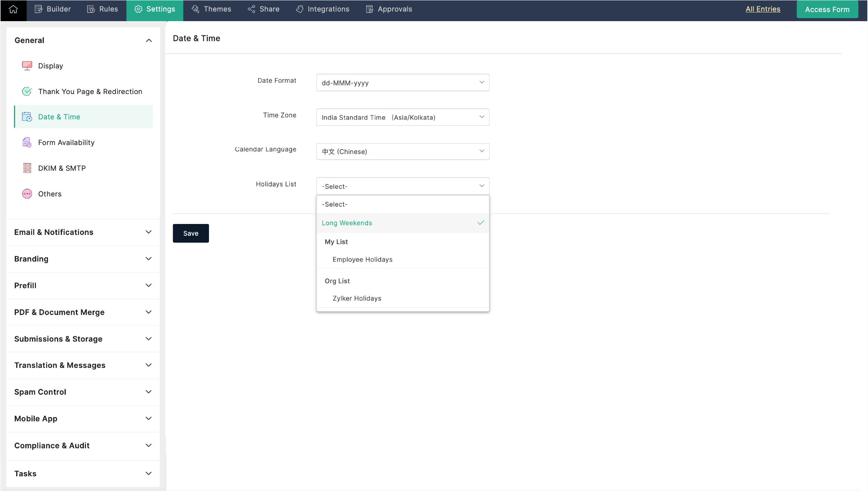Screen dimensions: 868x491
Task: Select Employee Holidays from My List
Action: pyautogui.click(x=362, y=259)
